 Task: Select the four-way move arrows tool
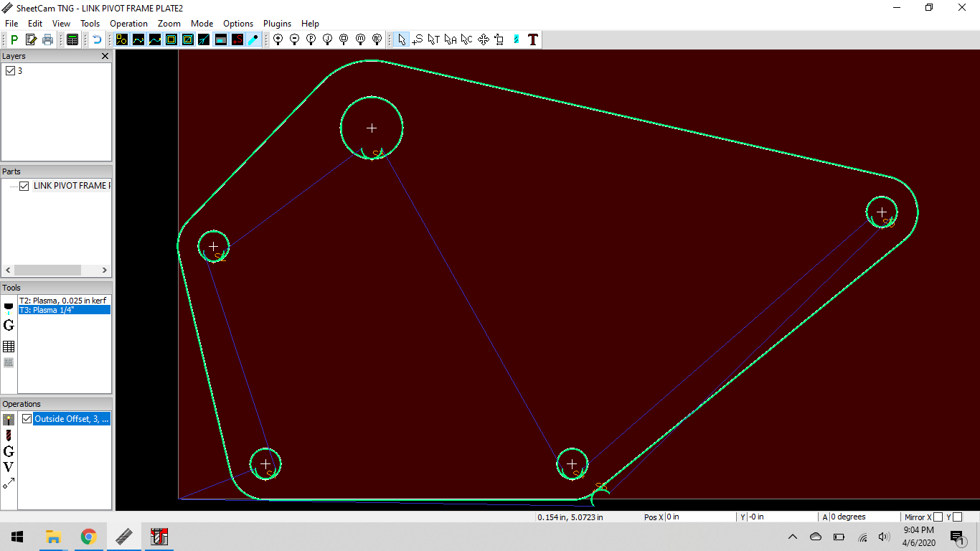pyautogui.click(x=483, y=39)
